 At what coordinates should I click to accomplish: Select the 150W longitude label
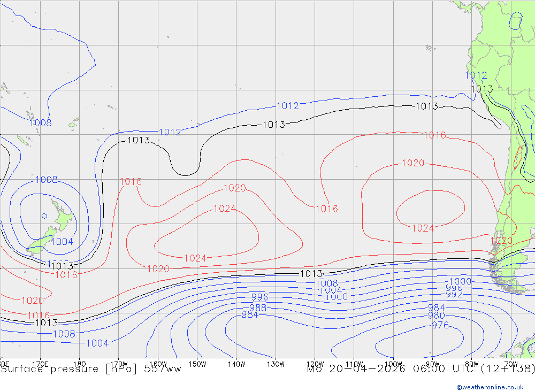click(197, 364)
